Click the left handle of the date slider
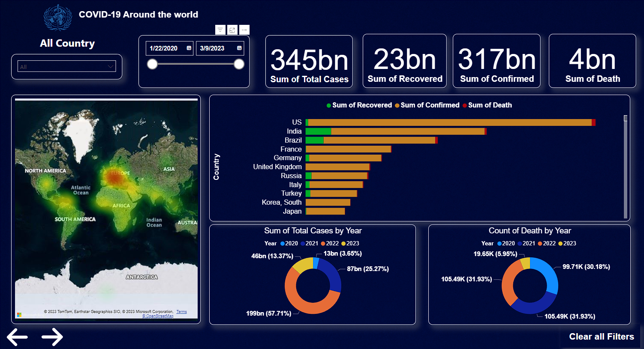 pos(152,64)
